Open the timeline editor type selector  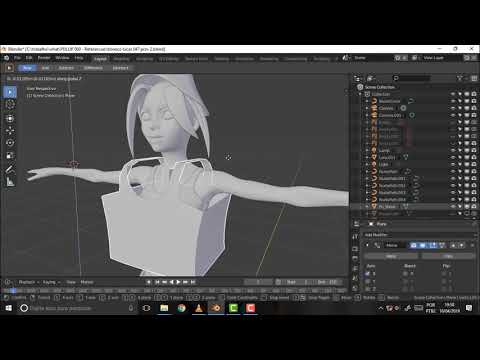pos(8,282)
